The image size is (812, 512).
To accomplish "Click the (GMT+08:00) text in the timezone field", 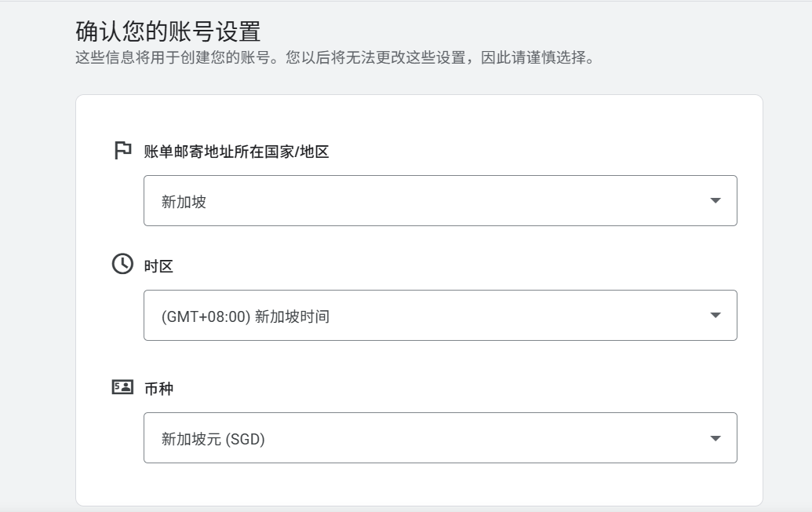I will click(206, 316).
